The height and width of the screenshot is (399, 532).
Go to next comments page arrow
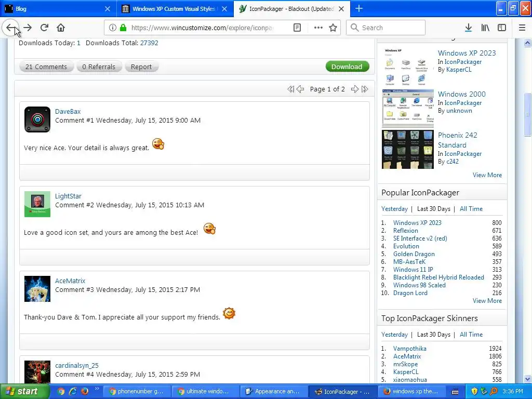click(355, 89)
